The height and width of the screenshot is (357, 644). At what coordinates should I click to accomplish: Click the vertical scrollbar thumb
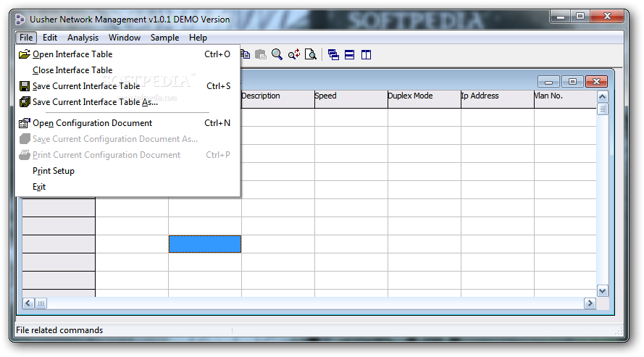click(x=602, y=109)
